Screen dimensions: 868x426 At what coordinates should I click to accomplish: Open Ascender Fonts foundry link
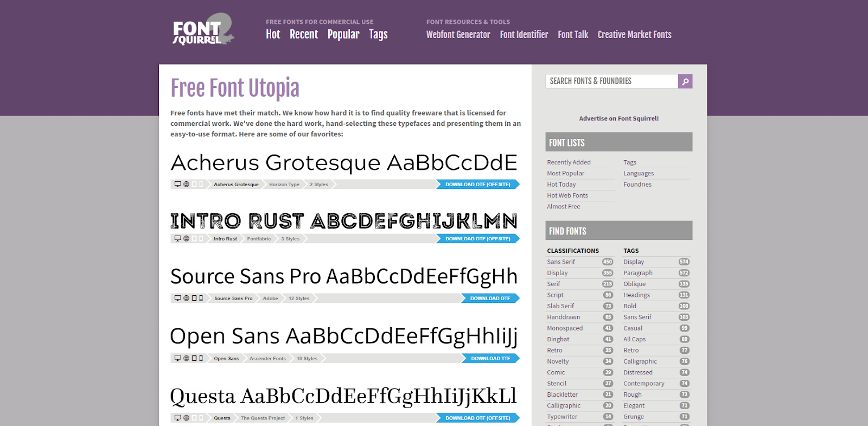coord(267,358)
